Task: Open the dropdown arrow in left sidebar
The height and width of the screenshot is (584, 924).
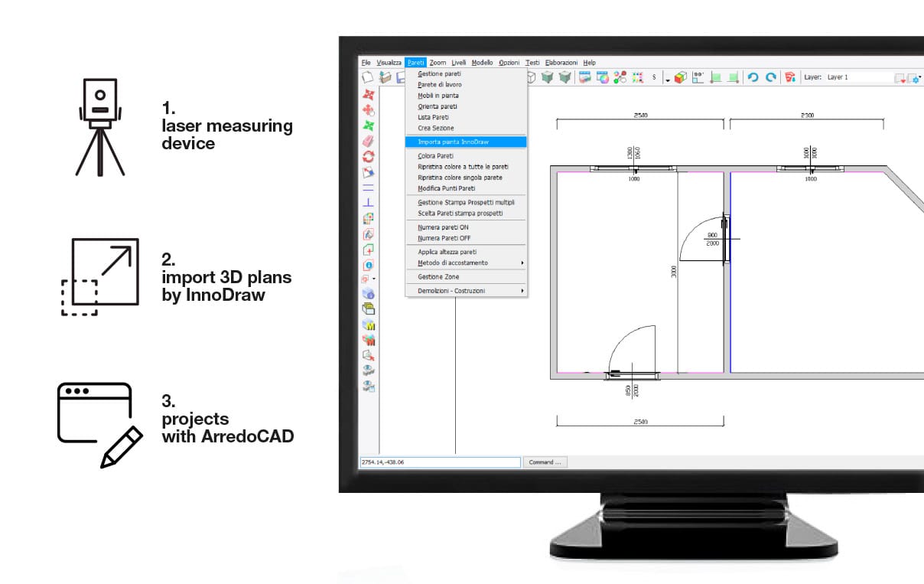Action: (374, 279)
